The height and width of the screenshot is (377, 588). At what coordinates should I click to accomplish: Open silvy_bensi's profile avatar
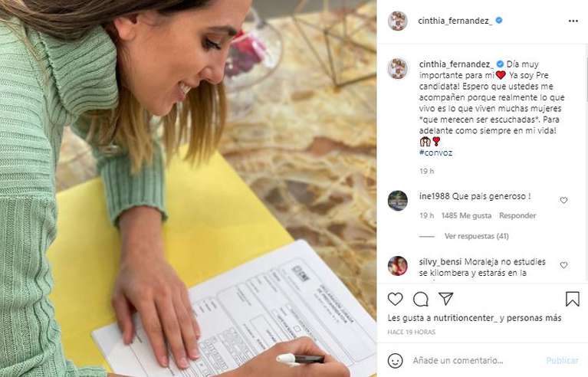click(398, 266)
